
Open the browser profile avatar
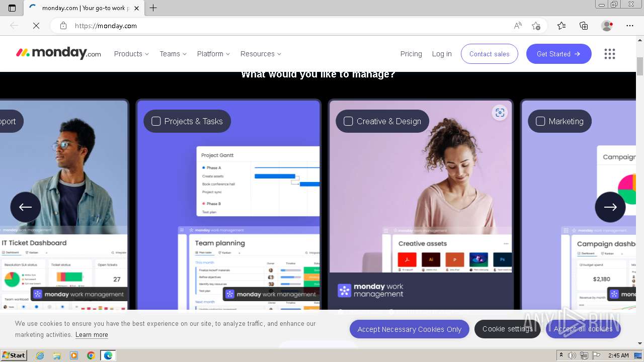tap(607, 26)
